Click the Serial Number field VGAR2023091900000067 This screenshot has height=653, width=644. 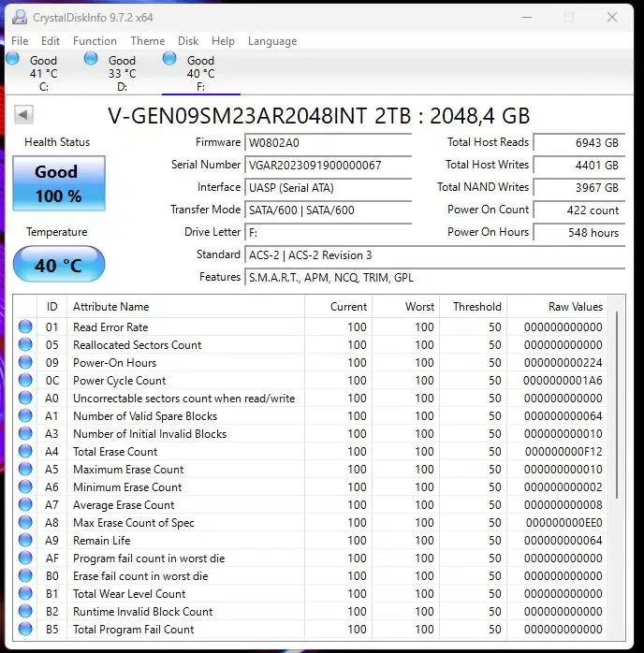(x=329, y=166)
